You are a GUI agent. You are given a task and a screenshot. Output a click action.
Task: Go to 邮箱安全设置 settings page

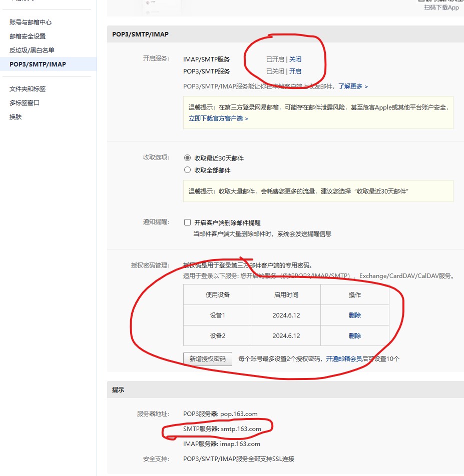[x=28, y=36]
